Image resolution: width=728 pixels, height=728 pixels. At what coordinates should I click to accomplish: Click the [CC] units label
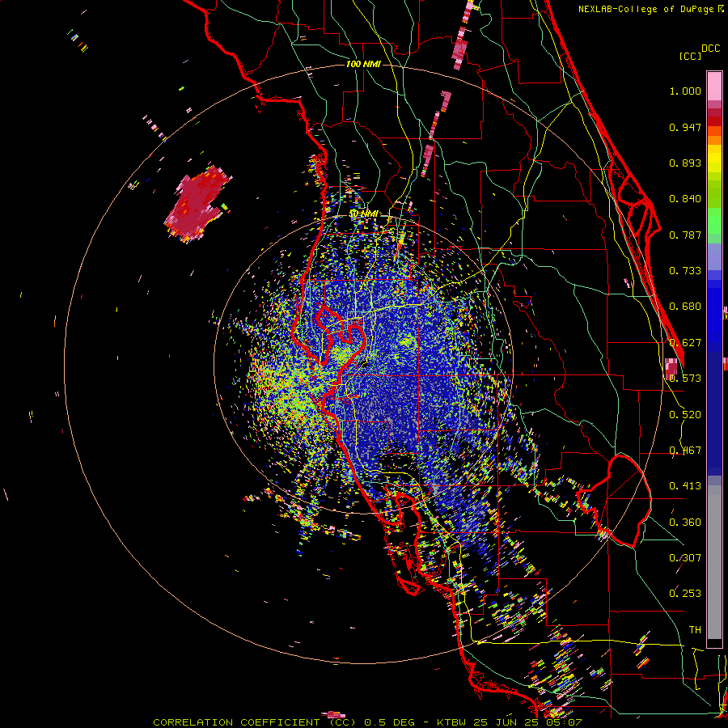tap(691, 56)
